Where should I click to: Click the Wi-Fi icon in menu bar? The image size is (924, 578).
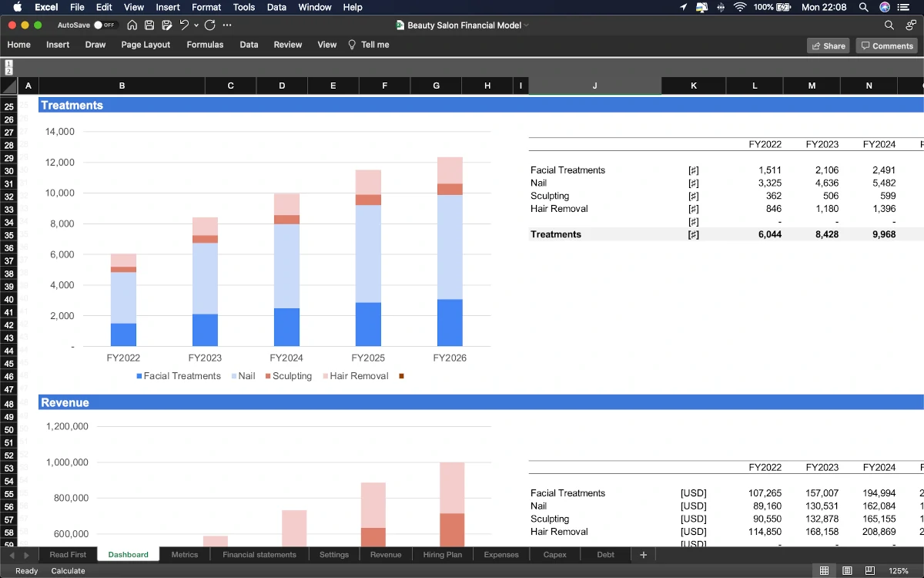coord(741,7)
